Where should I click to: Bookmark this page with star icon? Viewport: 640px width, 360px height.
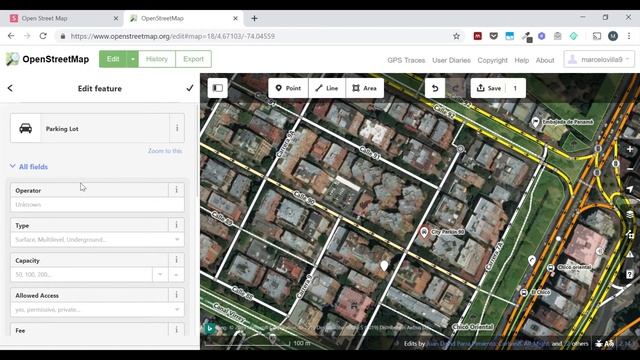(456, 36)
